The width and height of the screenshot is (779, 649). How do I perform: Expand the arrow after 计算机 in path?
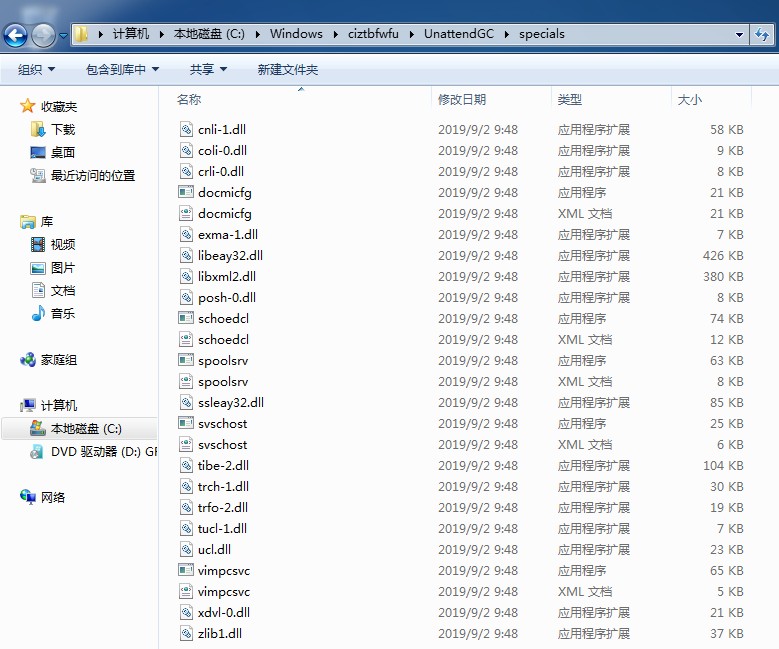click(x=161, y=34)
